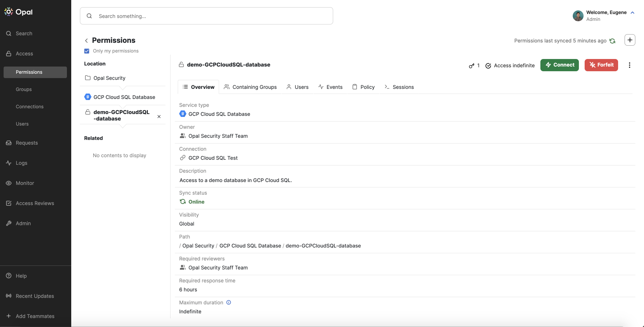Refresh permissions sync icon
The width and height of the screenshot is (644, 327).
point(612,41)
